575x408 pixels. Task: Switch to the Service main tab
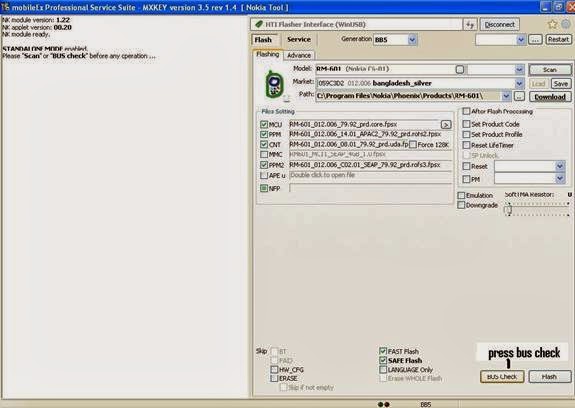click(299, 40)
